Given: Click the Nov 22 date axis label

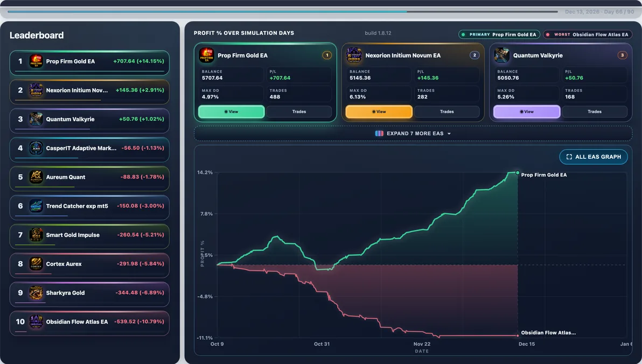Looking at the screenshot, I should (x=422, y=344).
